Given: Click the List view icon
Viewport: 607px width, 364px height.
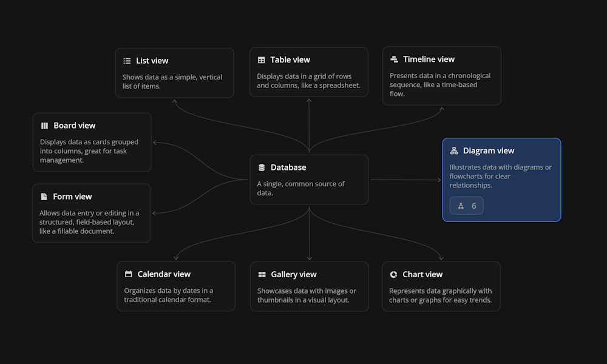Looking at the screenshot, I should click(x=127, y=61).
